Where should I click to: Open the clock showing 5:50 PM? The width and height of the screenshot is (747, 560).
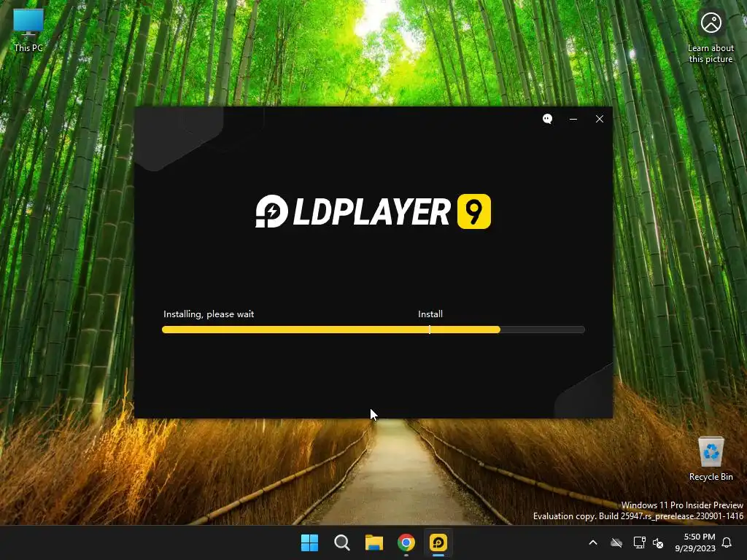(x=695, y=542)
